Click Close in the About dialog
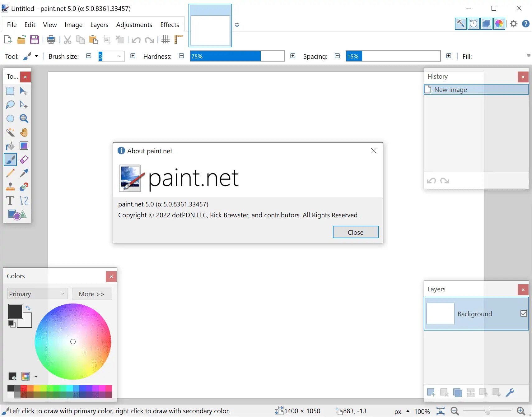 (356, 232)
